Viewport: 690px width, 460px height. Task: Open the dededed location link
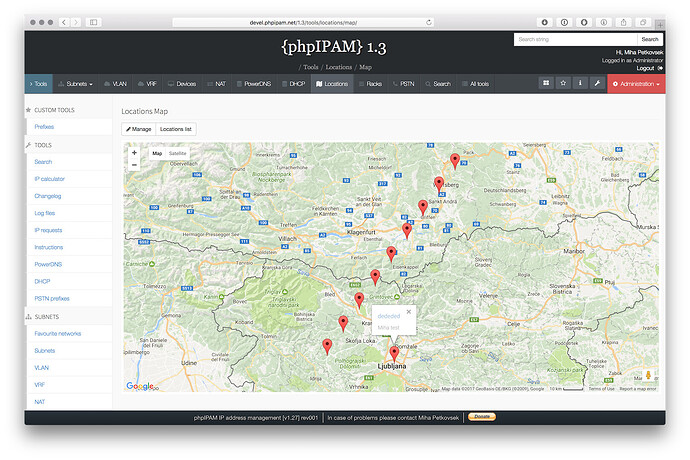[389, 316]
